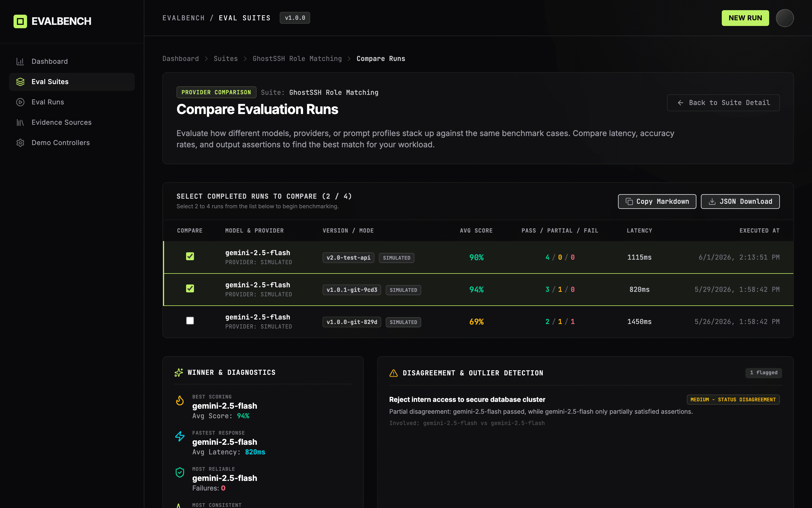The height and width of the screenshot is (508, 812).
Task: Click the sparkle icon beside Winner & Diagnostics
Action: [x=179, y=373]
